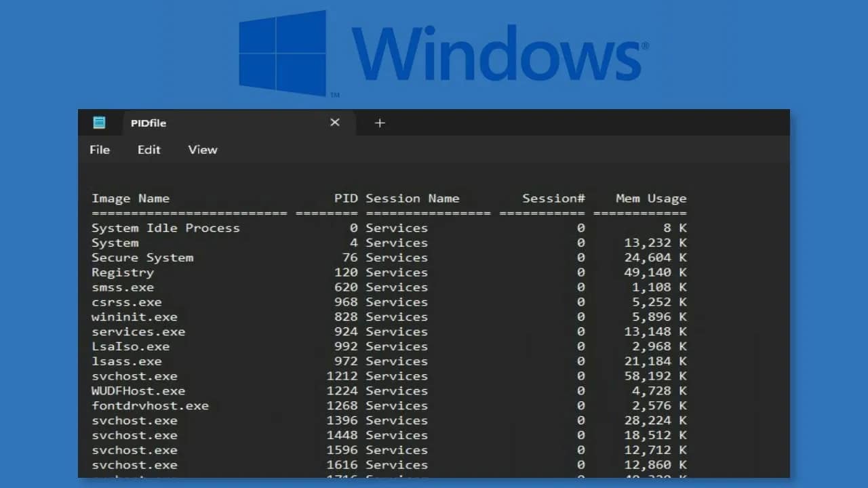
Task: Click PID 1212 next to svchost.exe
Action: pos(347,376)
